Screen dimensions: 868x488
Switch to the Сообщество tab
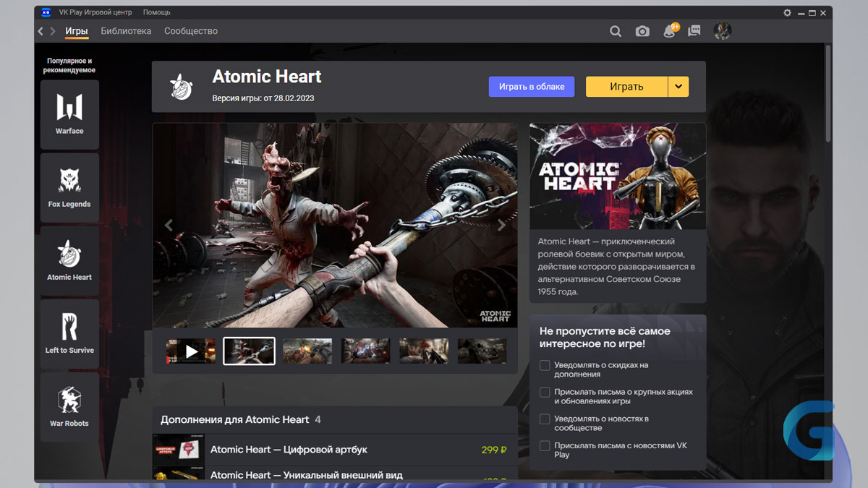(191, 31)
